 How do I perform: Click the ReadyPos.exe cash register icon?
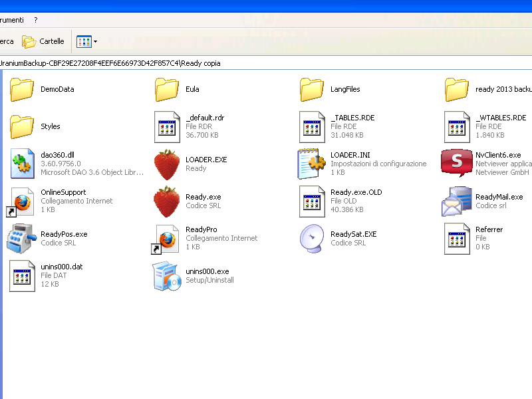21,239
